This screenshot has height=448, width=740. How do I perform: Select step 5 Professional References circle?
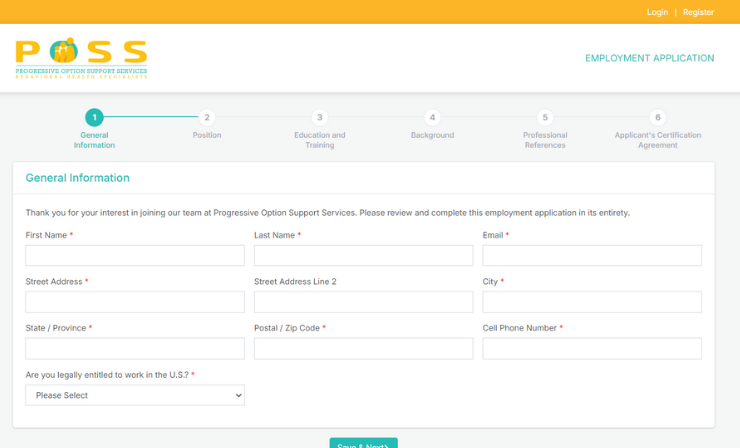pos(544,117)
